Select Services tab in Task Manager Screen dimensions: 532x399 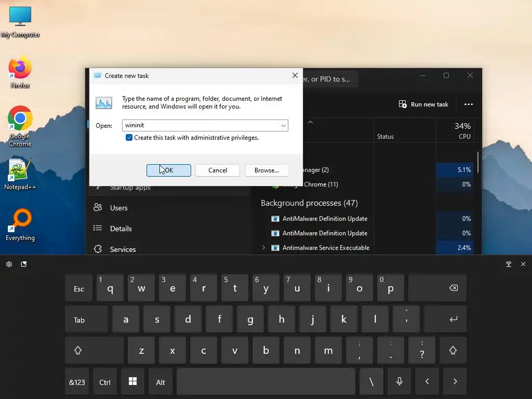coord(123,249)
